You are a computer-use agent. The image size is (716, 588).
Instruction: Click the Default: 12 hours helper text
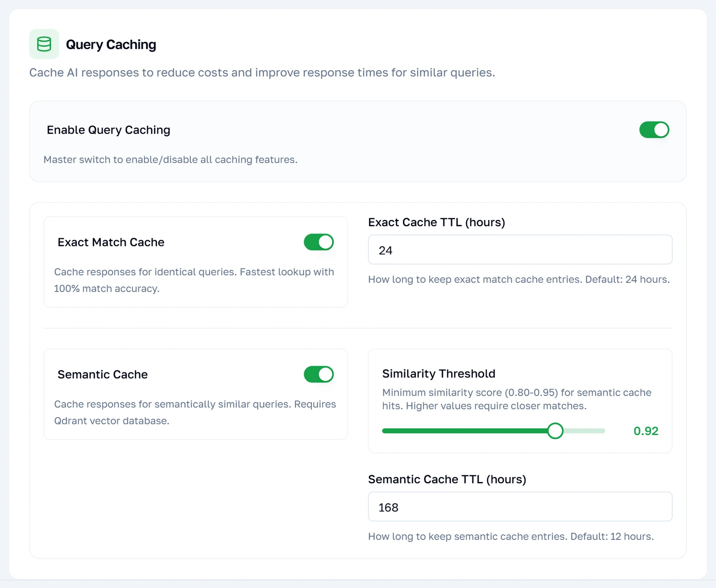coord(511,536)
